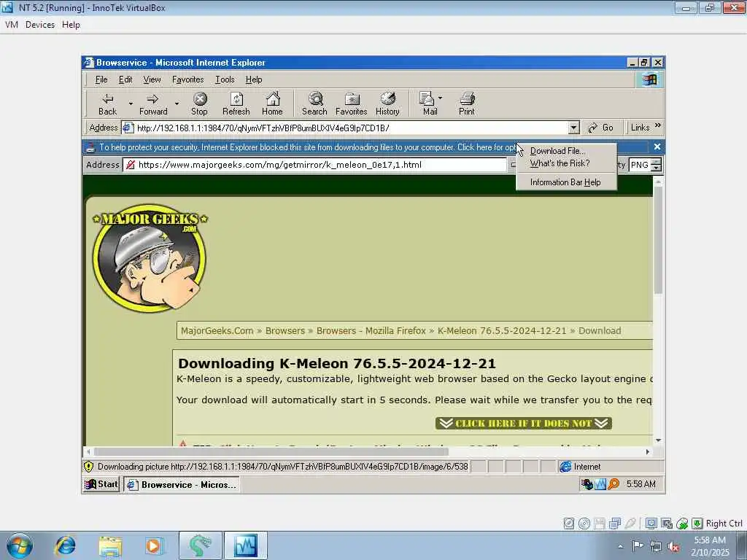Click the scroll down arrow of page scrollbar

(x=659, y=440)
